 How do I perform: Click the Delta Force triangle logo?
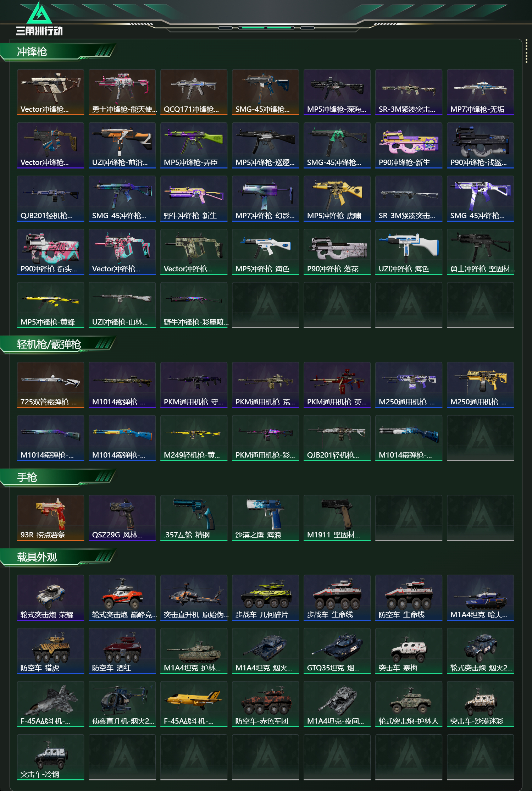click(39, 13)
